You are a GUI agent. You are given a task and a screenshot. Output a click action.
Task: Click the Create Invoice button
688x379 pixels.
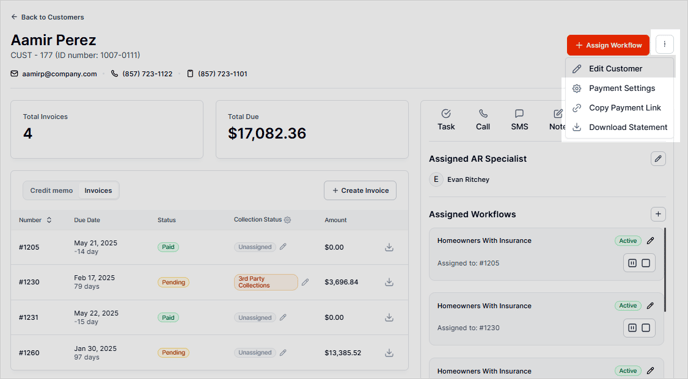(360, 190)
